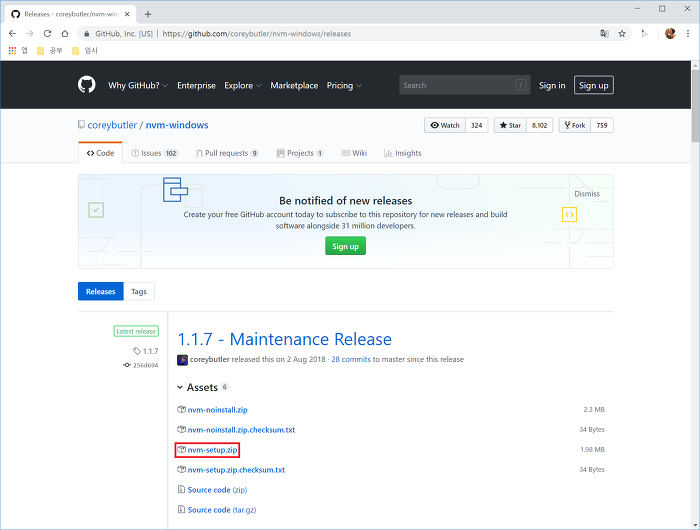
Task: Download nvm-setup.zip
Action: click(x=212, y=450)
